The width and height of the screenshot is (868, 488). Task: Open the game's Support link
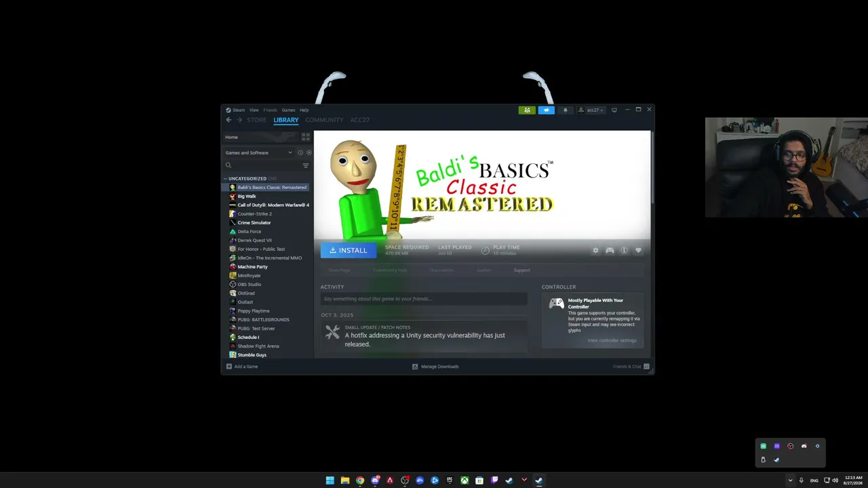521,270
